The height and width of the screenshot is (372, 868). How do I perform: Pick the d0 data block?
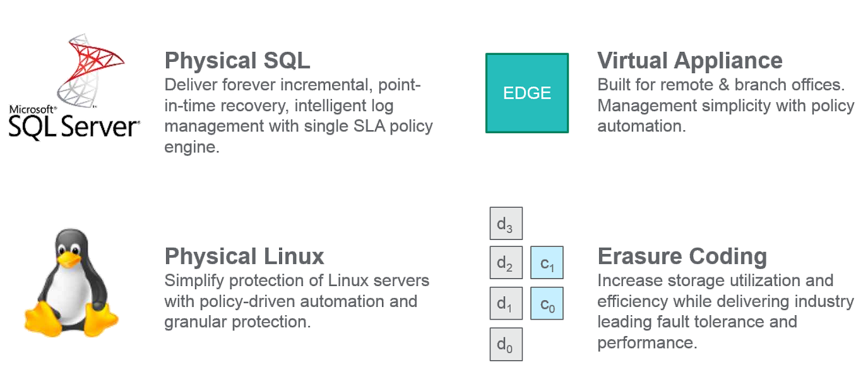click(x=506, y=344)
